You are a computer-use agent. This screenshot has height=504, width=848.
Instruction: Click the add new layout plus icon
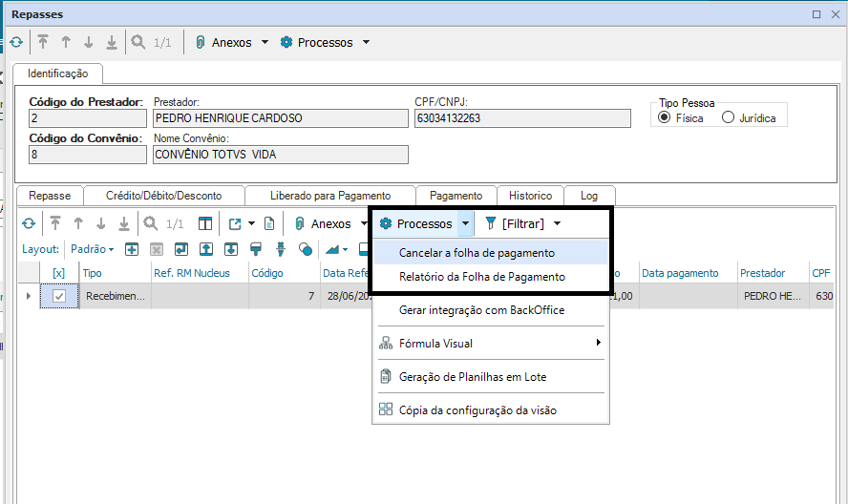[x=132, y=249]
